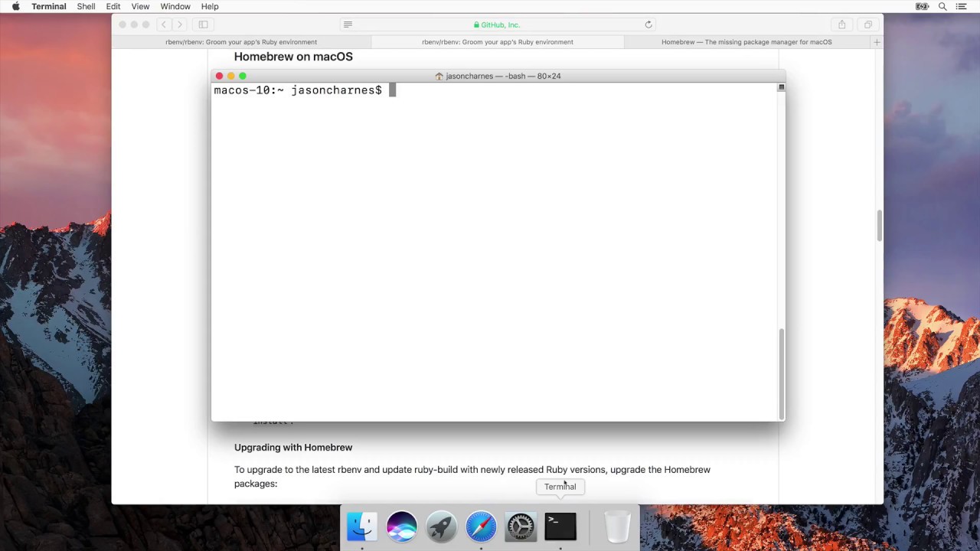The image size is (980, 551).
Task: Click the 'Upgrading with Homebrew' heading
Action: (293, 447)
